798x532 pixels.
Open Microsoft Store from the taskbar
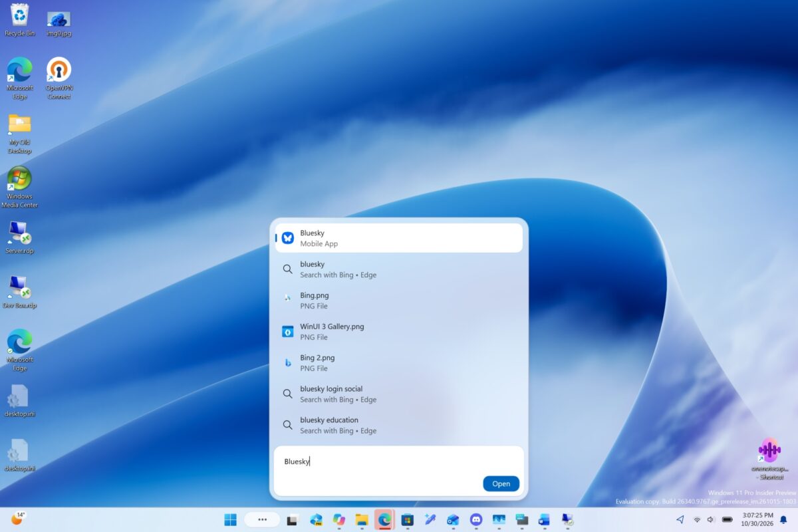(407, 519)
